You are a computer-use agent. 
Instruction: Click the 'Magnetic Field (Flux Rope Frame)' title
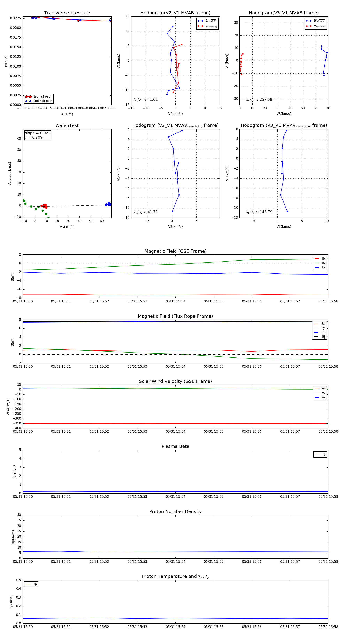tap(175, 316)
